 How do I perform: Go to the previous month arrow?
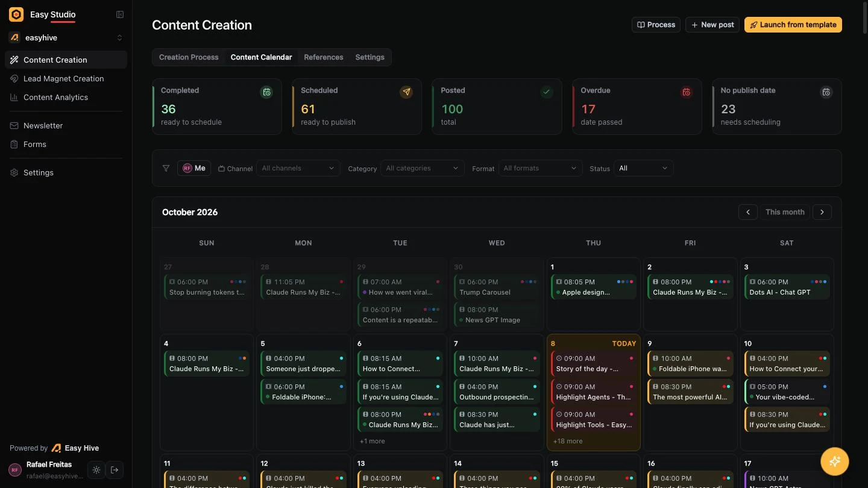748,212
